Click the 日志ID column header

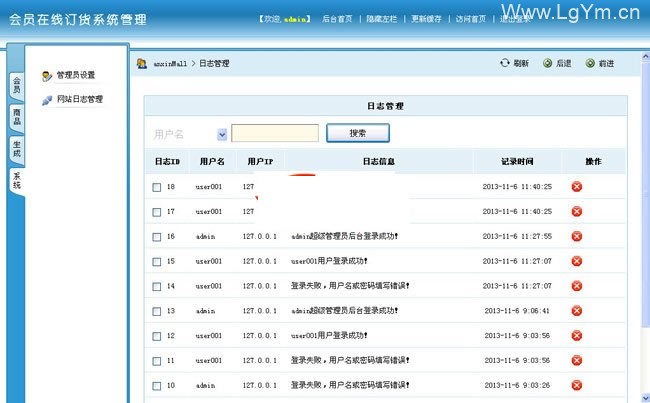[167, 162]
